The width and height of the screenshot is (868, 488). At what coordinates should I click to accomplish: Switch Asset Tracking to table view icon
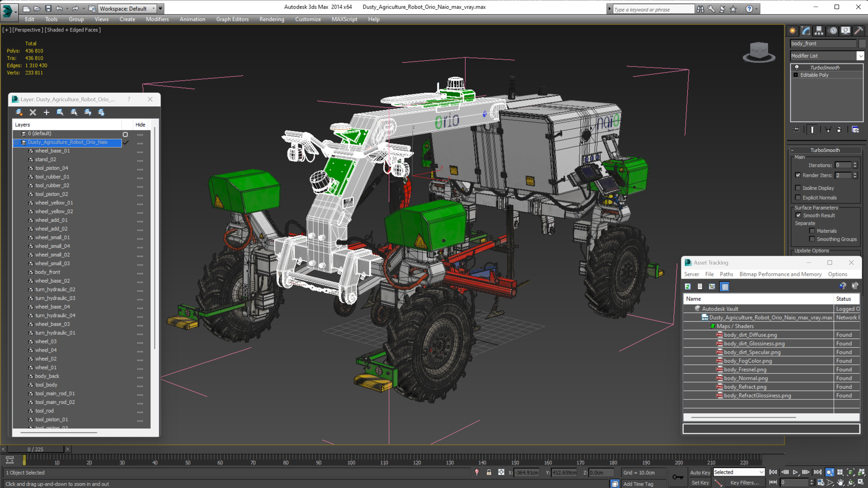pos(725,286)
